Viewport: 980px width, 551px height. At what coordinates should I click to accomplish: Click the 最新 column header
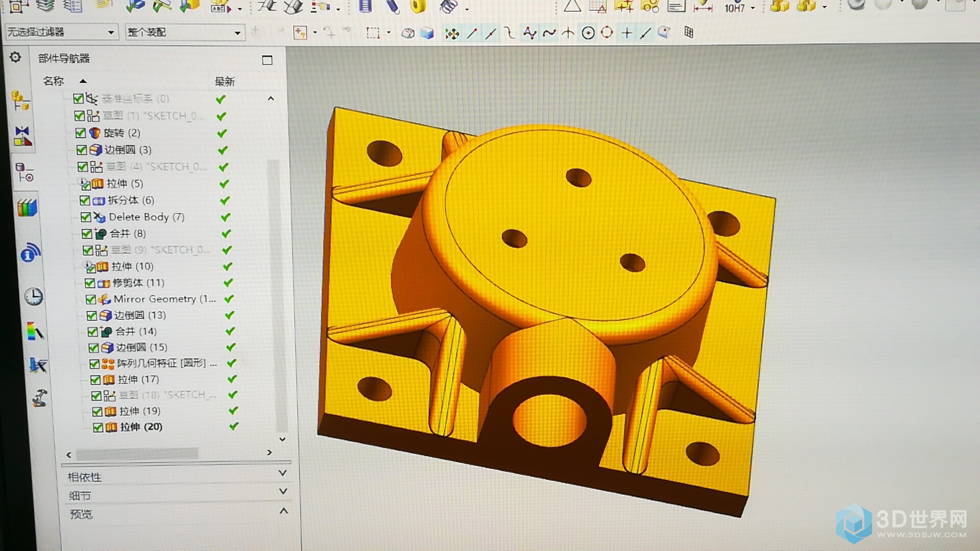[x=225, y=82]
